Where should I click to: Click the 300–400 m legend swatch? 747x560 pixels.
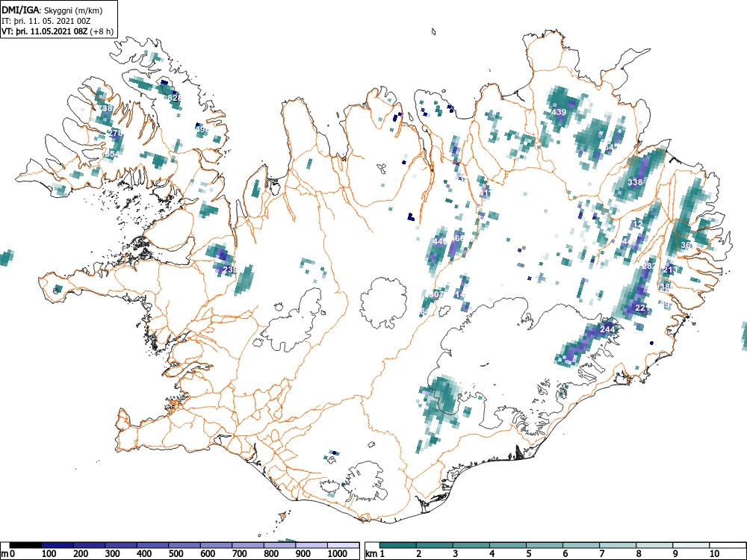pyautogui.click(x=121, y=545)
